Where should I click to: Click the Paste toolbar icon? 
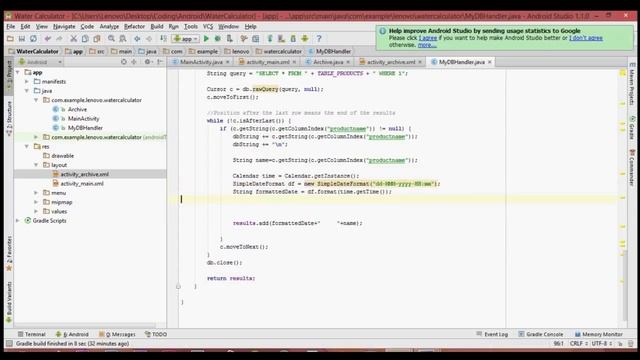97,39
